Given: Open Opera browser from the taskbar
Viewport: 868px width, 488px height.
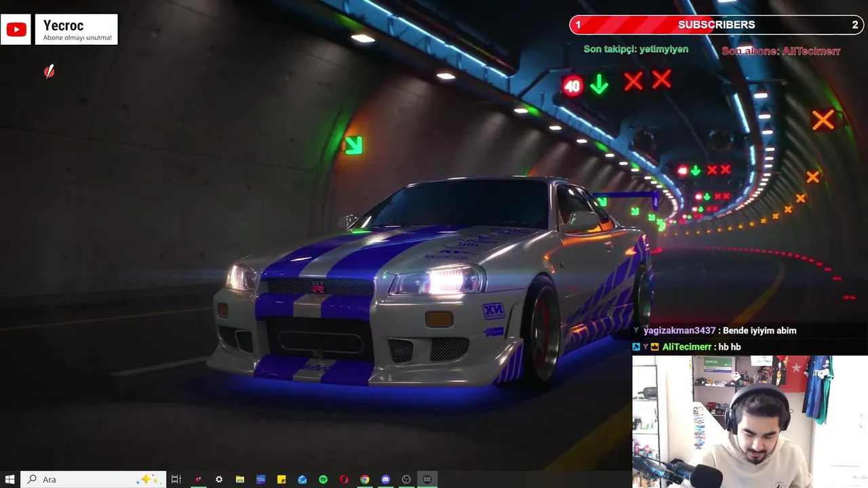Looking at the screenshot, I should (344, 479).
